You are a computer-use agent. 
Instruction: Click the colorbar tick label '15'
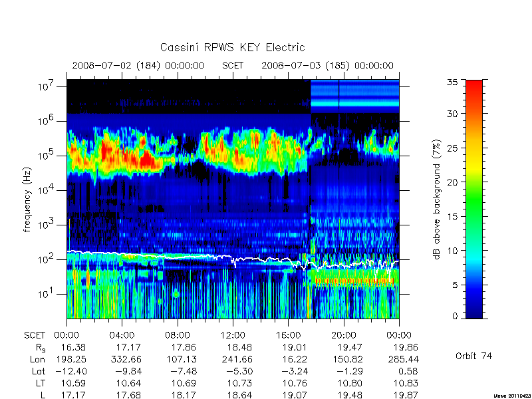click(452, 216)
